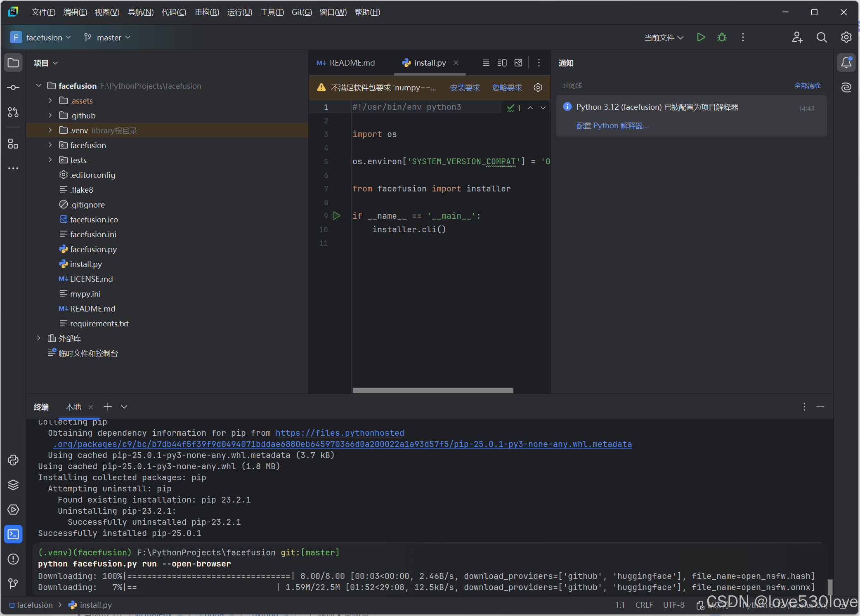Screen dimensions: 860x616
Task: Switch editor to editor and preview mode
Action: pyautogui.click(x=502, y=63)
